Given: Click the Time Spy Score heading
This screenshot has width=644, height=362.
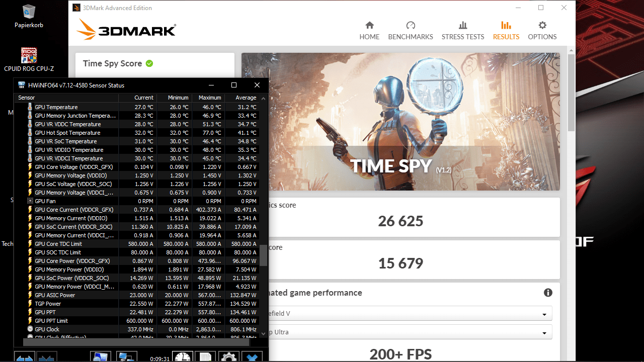Looking at the screenshot, I should pos(112,63).
